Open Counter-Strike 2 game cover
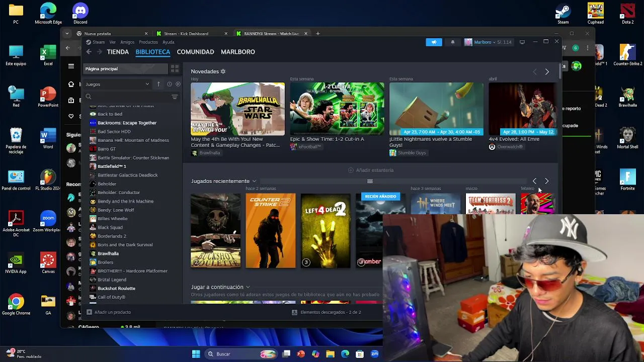 [271, 231]
